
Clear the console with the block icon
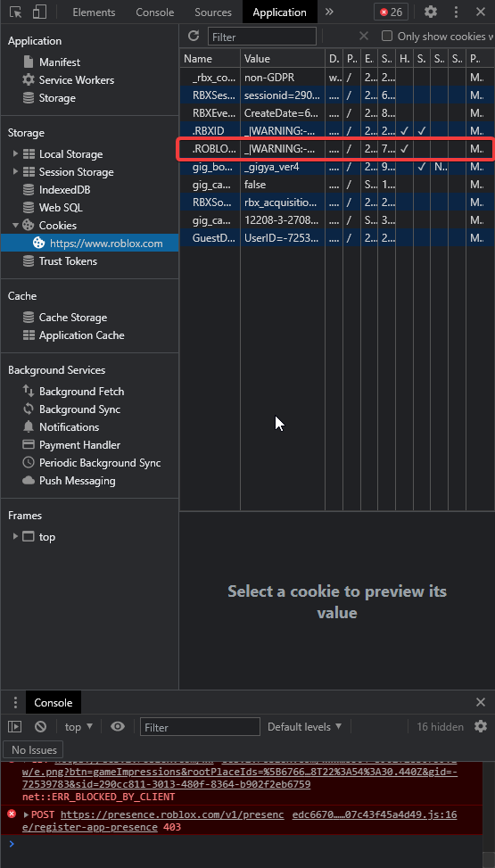[x=40, y=726]
